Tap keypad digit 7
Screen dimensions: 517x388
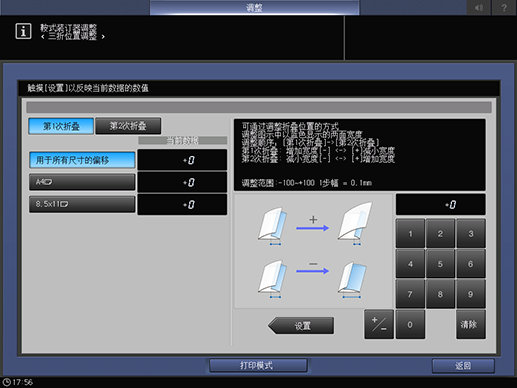(410, 294)
